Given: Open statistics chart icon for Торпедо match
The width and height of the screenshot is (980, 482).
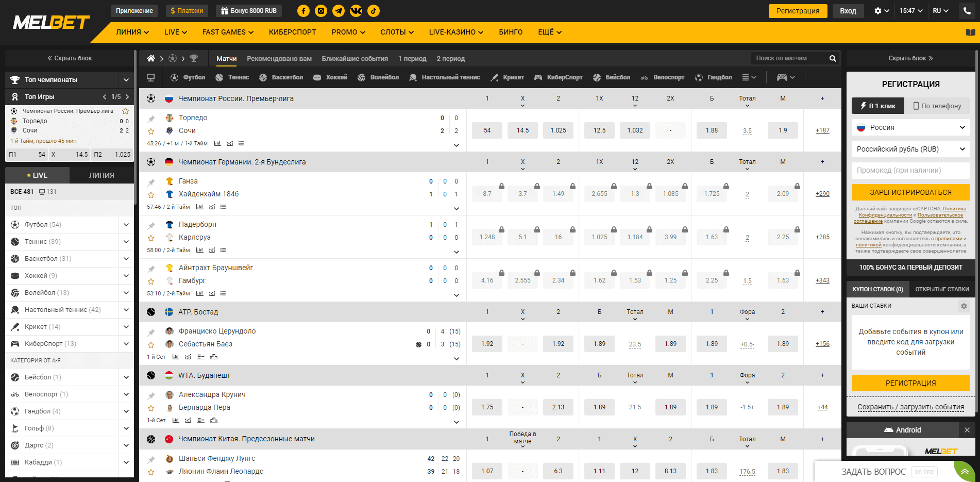Looking at the screenshot, I should [x=217, y=143].
